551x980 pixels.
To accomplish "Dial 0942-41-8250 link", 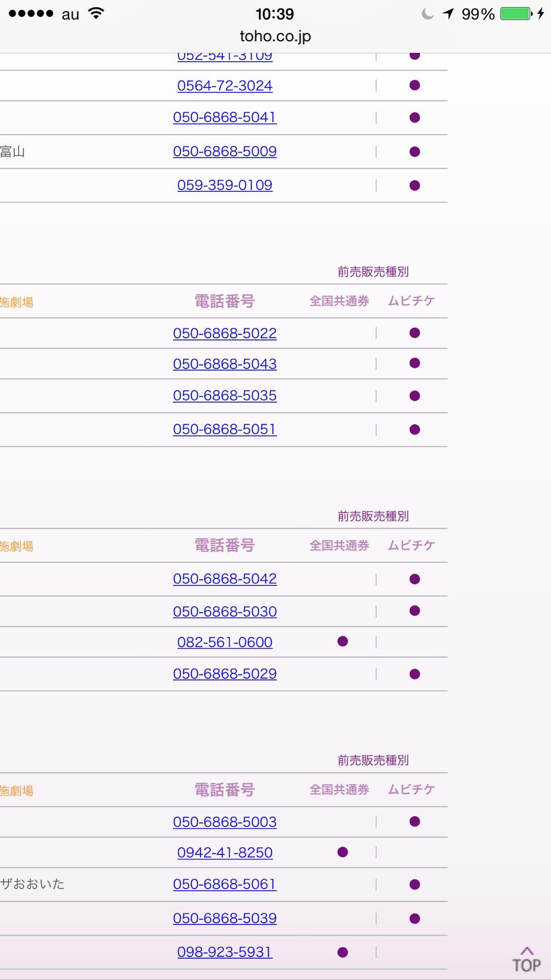I will click(x=224, y=852).
